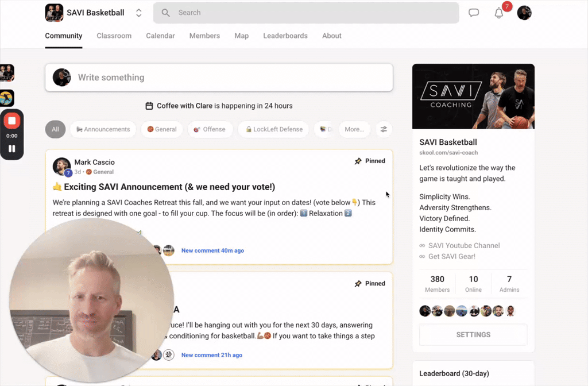
Task: Switch to the Classroom tab
Action: click(114, 36)
